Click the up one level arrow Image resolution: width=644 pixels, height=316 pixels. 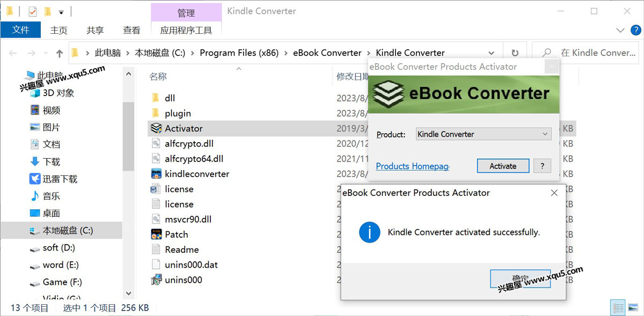(60, 53)
